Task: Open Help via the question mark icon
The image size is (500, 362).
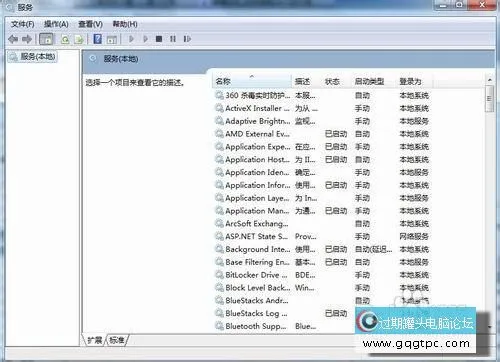Action: pyautogui.click(x=97, y=39)
